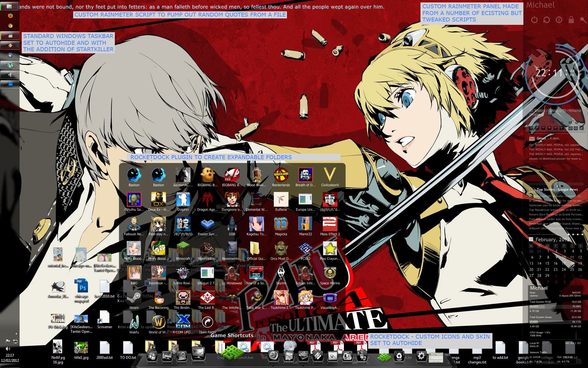Click the key icon in Rainmeter panel
Image resolution: width=588 pixels, height=368 pixels.
point(583,20)
